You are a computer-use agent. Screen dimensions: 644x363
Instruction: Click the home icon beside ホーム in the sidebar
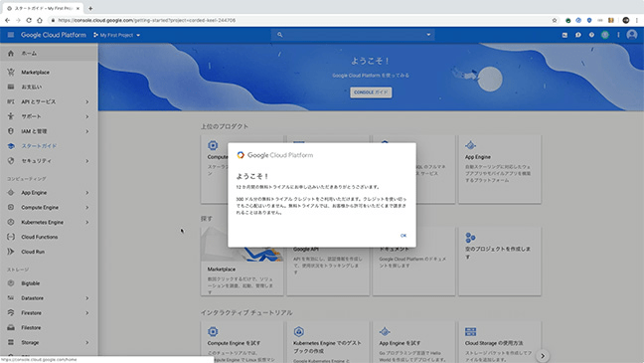[x=11, y=54]
